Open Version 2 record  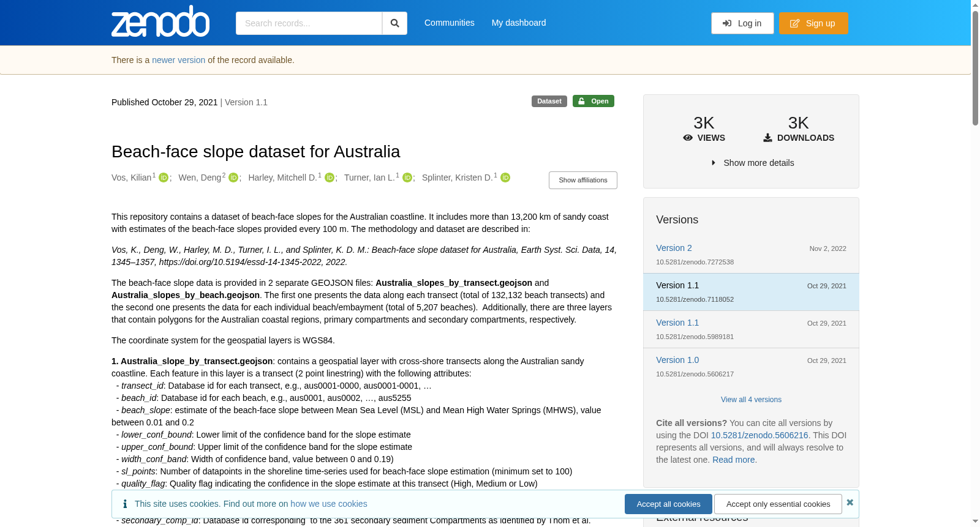pyautogui.click(x=674, y=248)
